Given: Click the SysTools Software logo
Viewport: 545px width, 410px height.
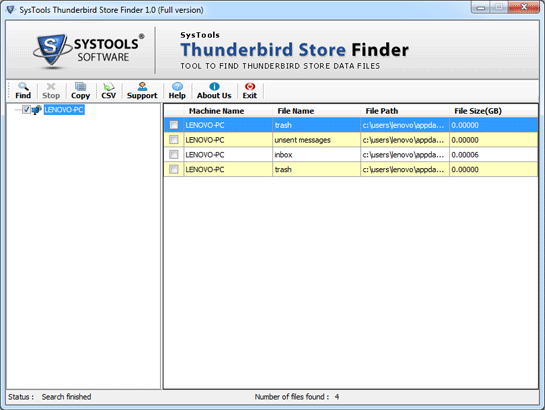Looking at the screenshot, I should (x=88, y=51).
